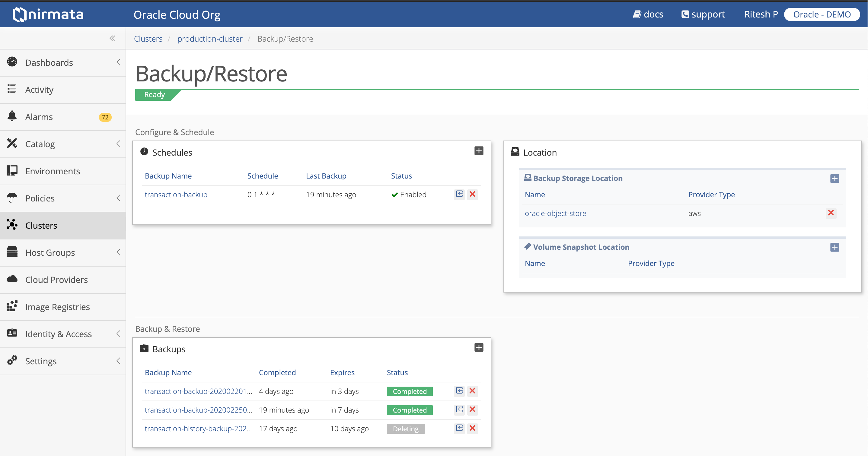
Task: Delete the oracle-object-store storage location
Action: point(831,213)
